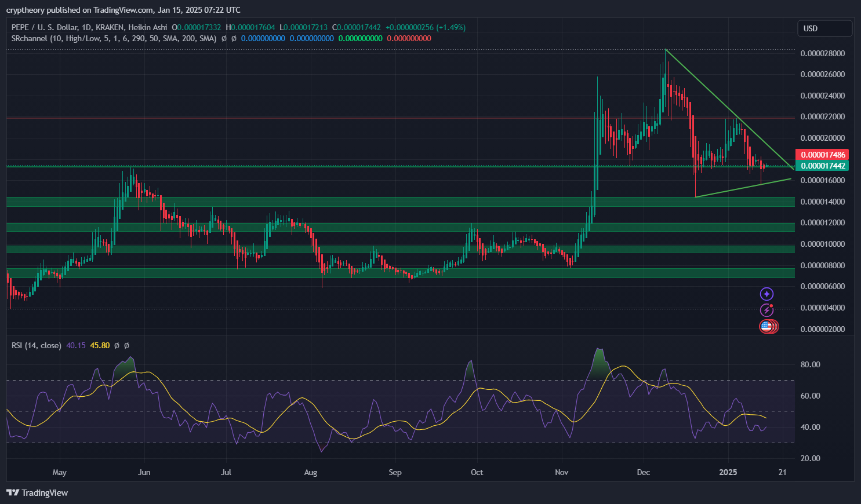Click the low value L0.000017213
This screenshot has height=504, width=861.
tap(303, 27)
